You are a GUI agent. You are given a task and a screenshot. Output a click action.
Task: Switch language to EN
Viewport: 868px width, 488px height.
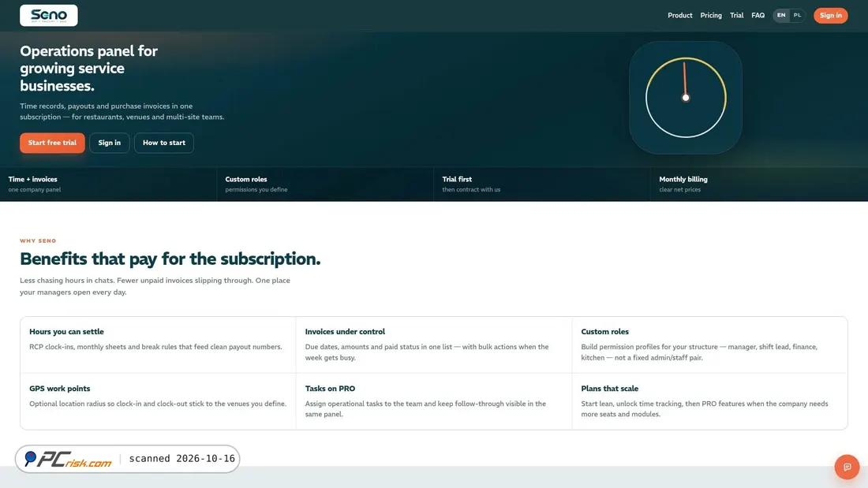click(781, 16)
